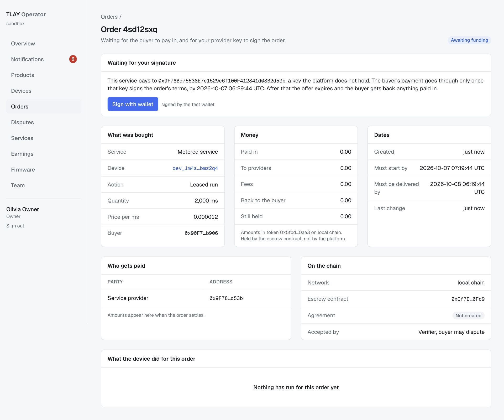Click the Waiting for your signature heading
This screenshot has height=420, width=504.
click(141, 63)
